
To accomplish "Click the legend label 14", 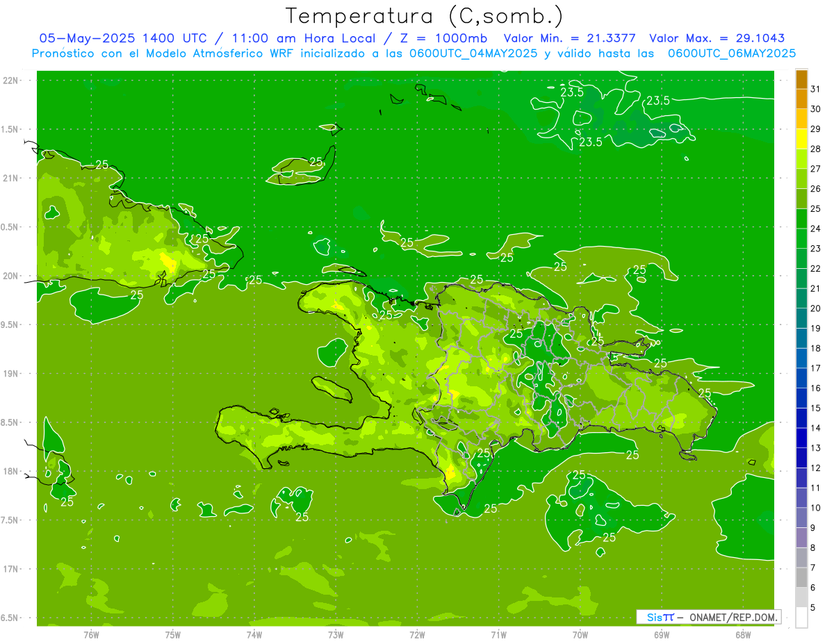I will point(816,428).
